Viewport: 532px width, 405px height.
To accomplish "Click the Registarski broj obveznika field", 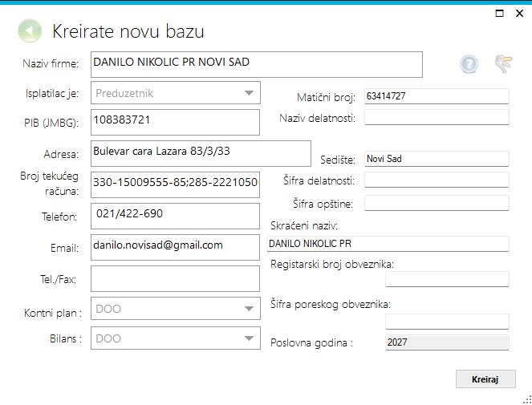I will click(x=447, y=279).
